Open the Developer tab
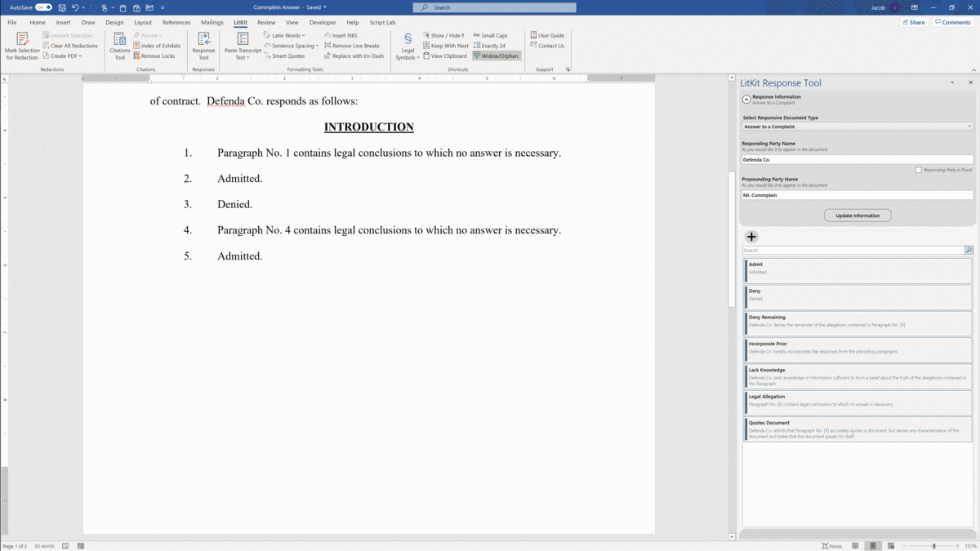 pos(323,23)
